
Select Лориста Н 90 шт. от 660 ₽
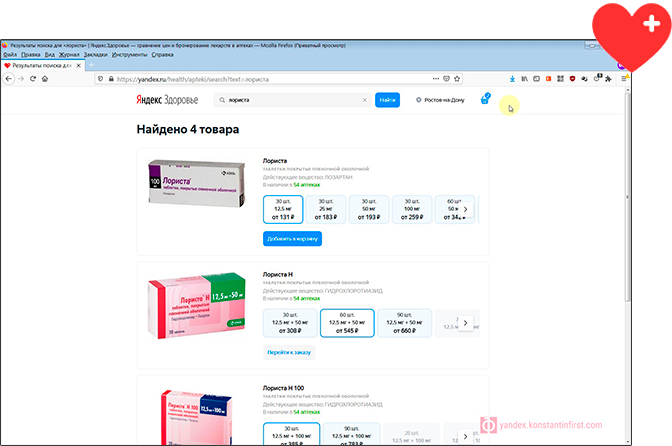[x=405, y=323]
